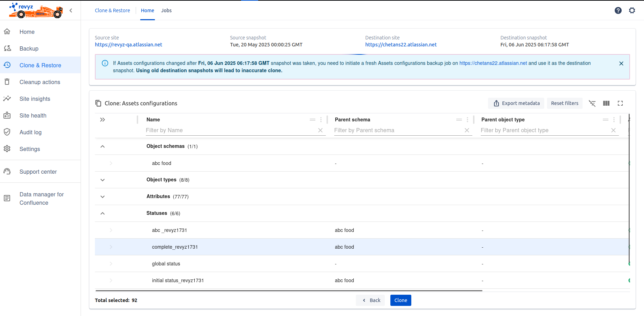
Task: Expand the Attributes group
Action: pos(103,197)
